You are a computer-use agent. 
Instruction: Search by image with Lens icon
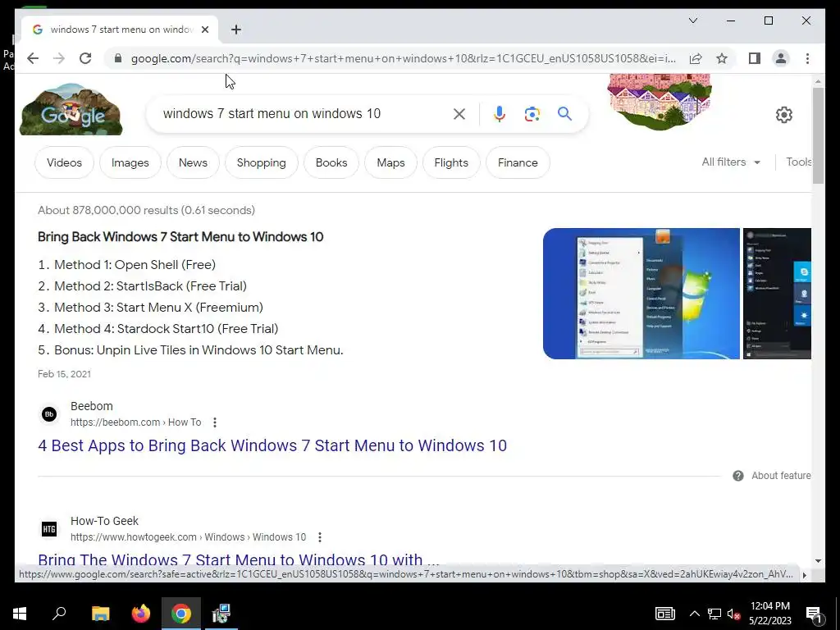pyautogui.click(x=532, y=114)
